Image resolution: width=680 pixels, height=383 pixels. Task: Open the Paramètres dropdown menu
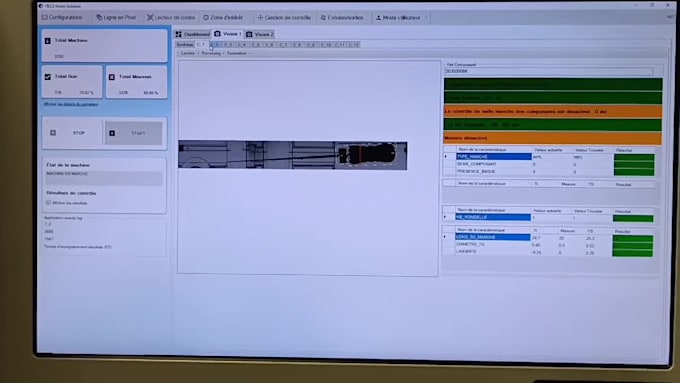click(239, 53)
